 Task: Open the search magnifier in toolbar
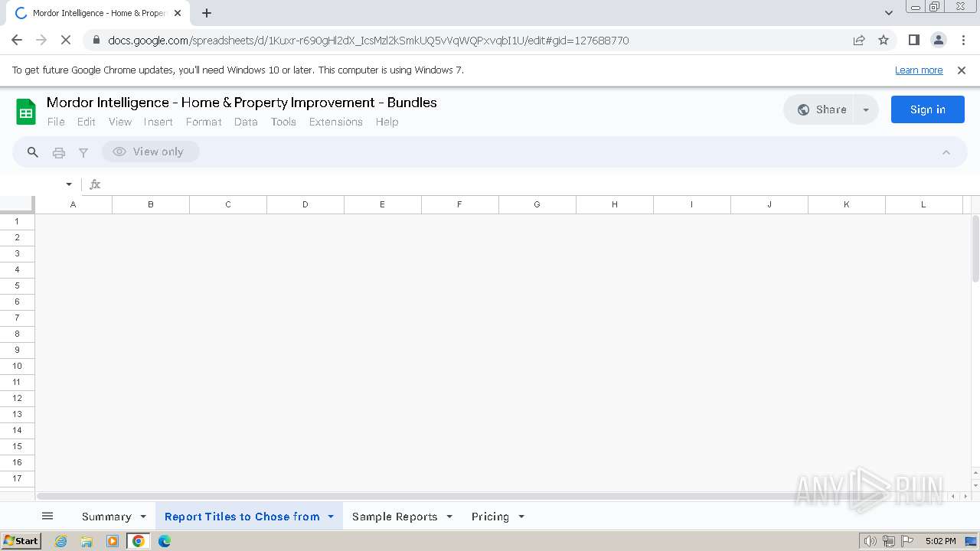click(x=33, y=152)
